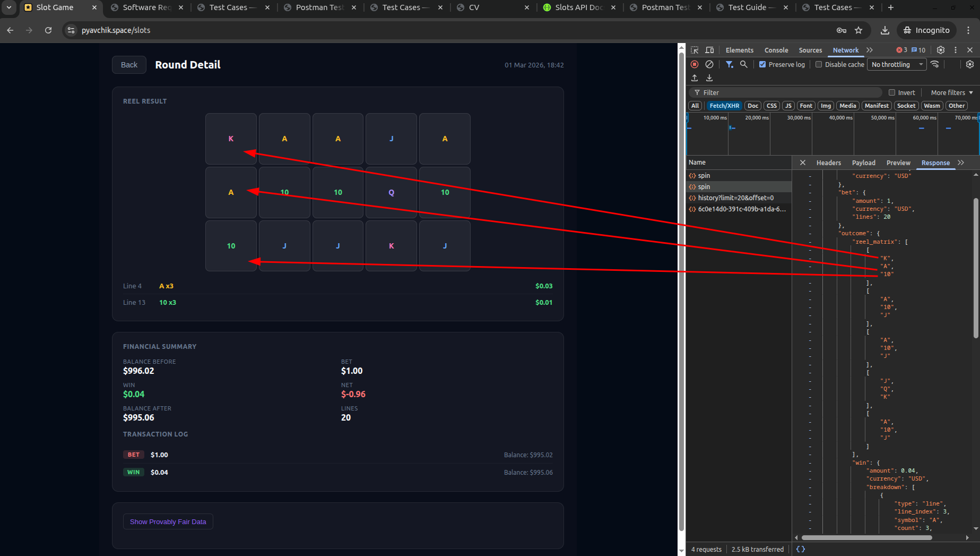The image size is (980, 556).
Task: Open the network request filter funnel
Action: click(x=729, y=64)
